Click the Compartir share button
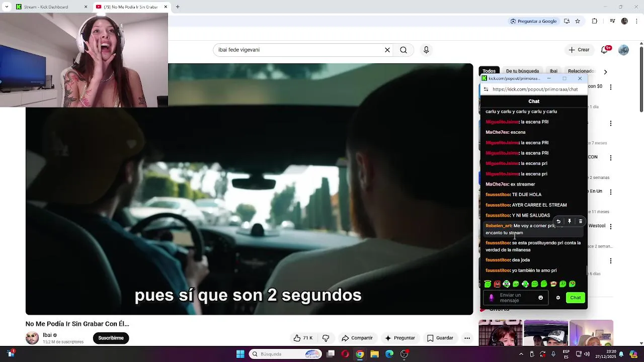644x362 pixels. 357,338
